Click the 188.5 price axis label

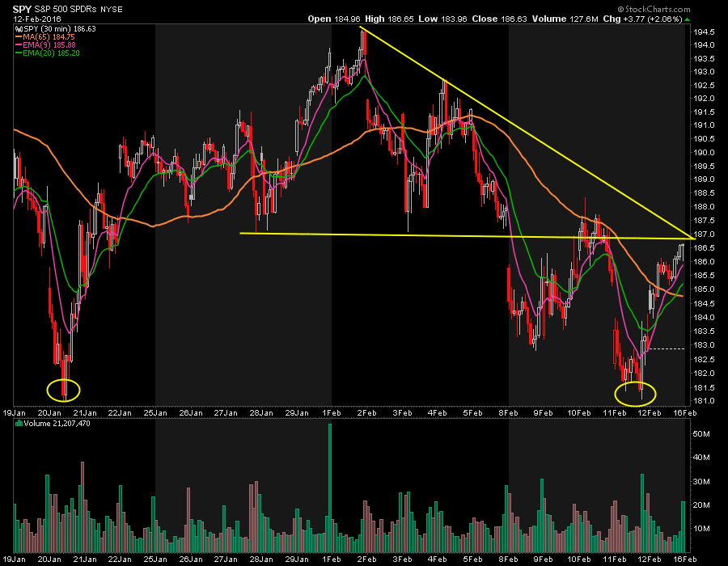click(704, 193)
